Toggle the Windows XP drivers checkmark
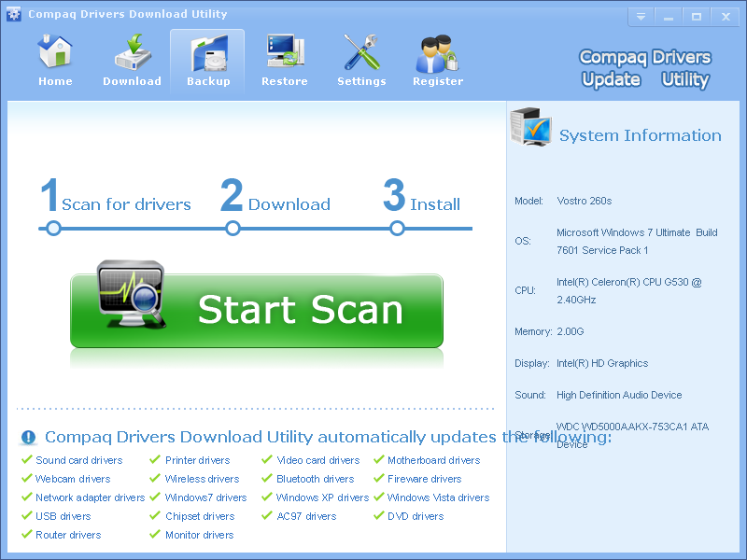Image resolution: width=747 pixels, height=560 pixels. click(266, 497)
